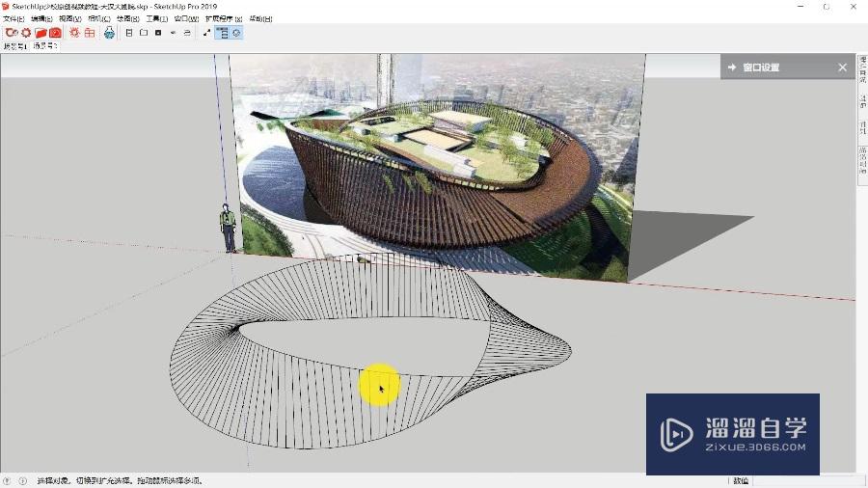Image resolution: width=868 pixels, height=488 pixels.
Task: Click the arrow icon in 窗口设置 panel header
Action: click(x=732, y=67)
